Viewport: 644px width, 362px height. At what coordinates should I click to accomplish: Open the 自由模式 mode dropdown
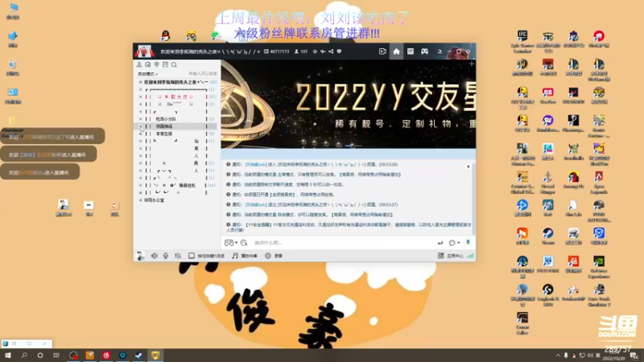147,74
